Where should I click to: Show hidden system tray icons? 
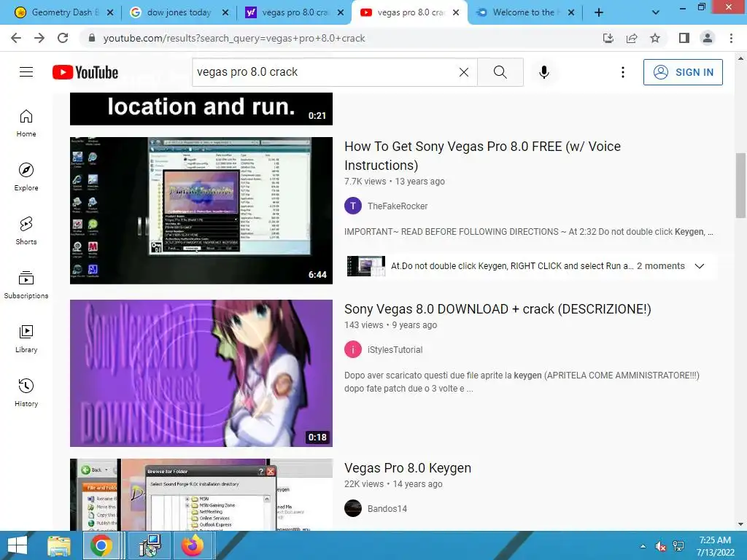(643, 546)
